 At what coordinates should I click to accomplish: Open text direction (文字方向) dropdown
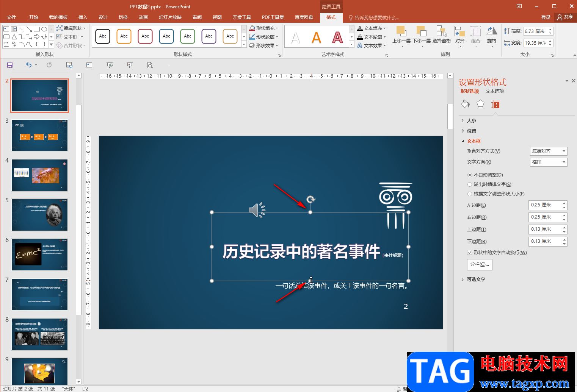click(549, 162)
